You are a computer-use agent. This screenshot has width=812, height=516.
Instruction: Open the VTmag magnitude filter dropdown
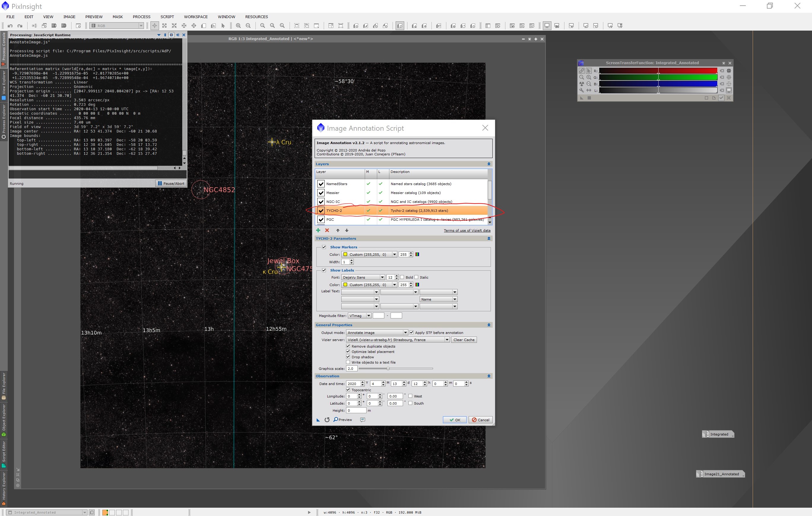359,316
